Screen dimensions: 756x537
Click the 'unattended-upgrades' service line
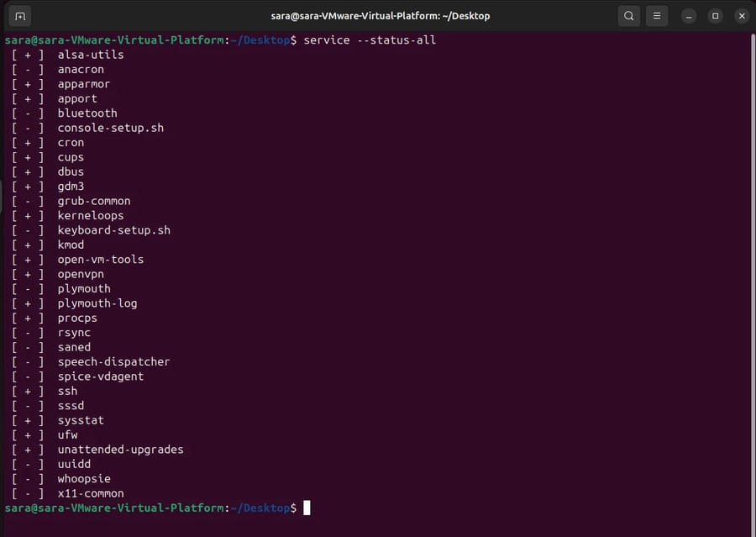point(97,450)
